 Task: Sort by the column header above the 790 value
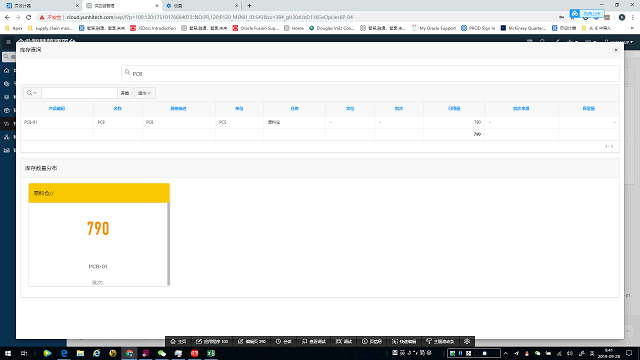pos(454,109)
